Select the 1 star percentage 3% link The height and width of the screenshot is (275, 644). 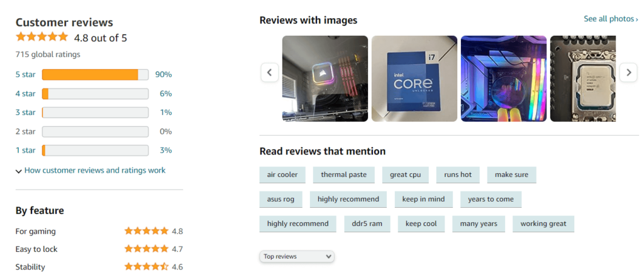165,150
